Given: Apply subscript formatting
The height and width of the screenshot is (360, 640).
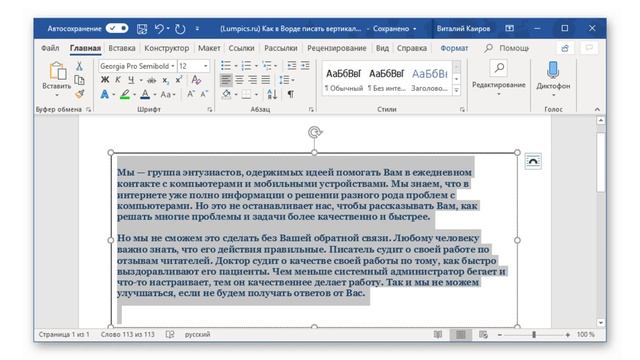Looking at the screenshot, I should pos(165,80).
